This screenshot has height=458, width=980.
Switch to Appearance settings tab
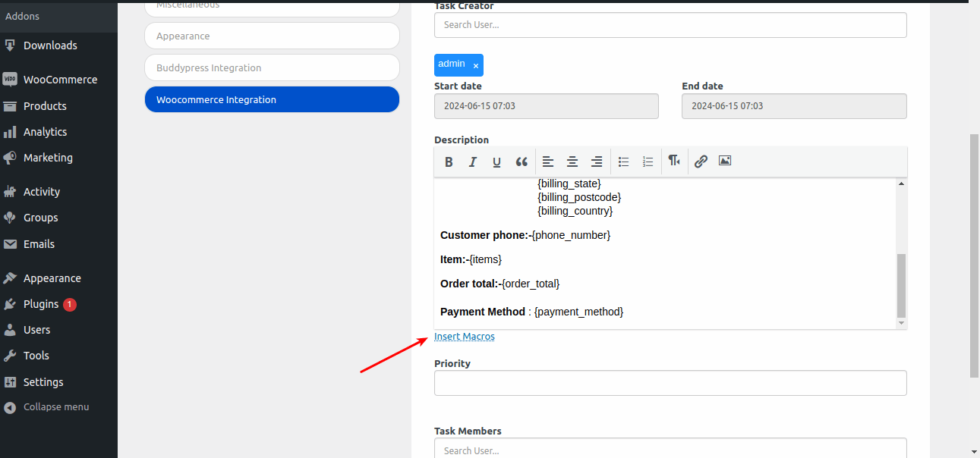point(272,36)
